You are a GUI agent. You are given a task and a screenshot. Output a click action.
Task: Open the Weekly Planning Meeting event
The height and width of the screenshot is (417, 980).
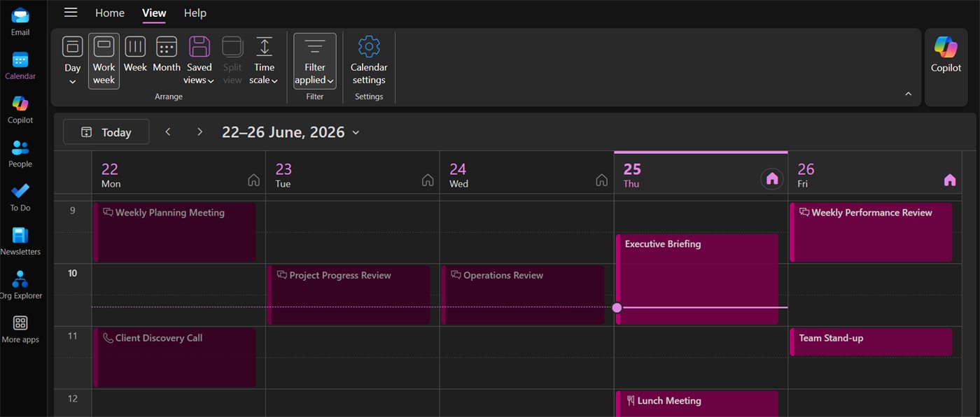pyautogui.click(x=174, y=232)
